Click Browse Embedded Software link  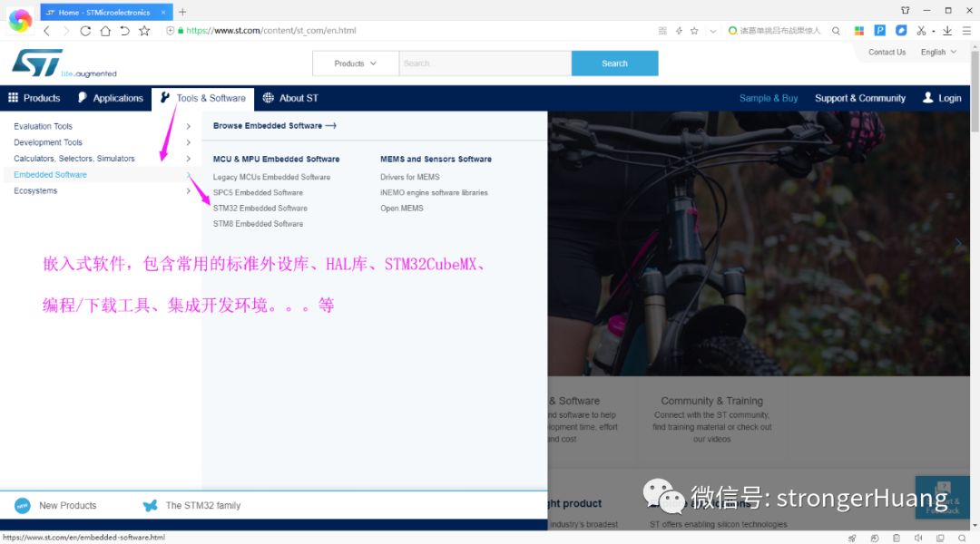[x=274, y=125]
